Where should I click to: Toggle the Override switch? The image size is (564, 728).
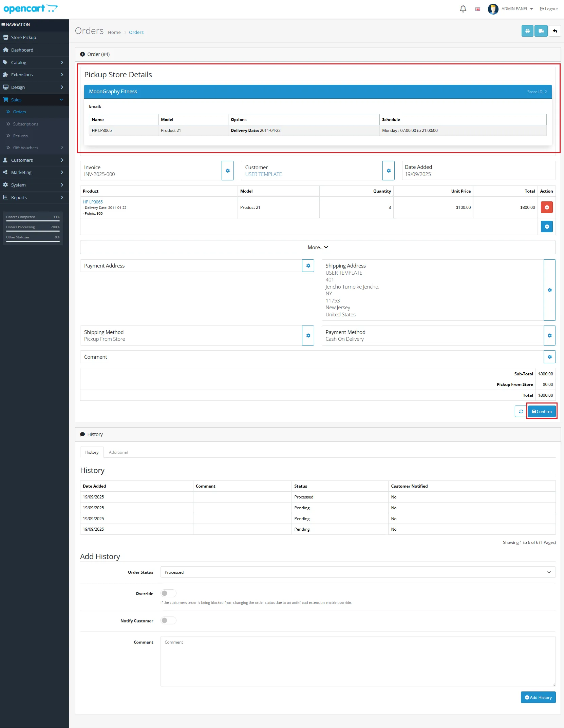click(168, 593)
